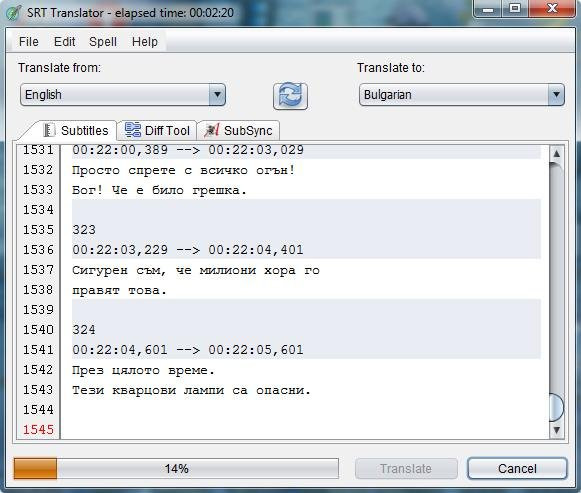Click the 14% progress bar

point(176,469)
